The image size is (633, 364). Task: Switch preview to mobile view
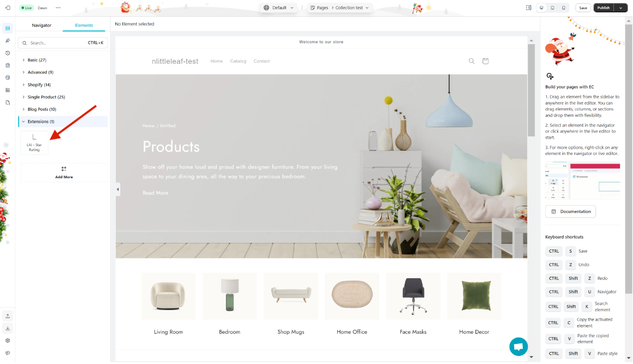pos(563,7)
